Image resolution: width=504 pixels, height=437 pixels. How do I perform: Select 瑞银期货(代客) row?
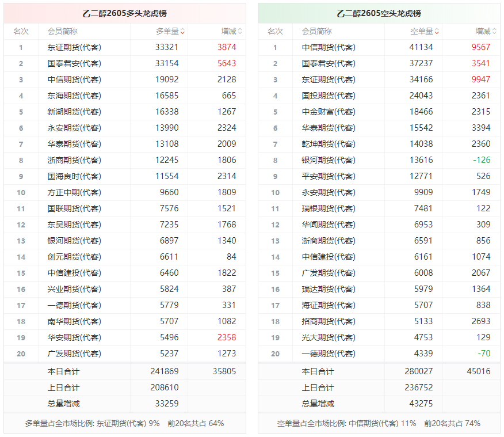coord(379,208)
